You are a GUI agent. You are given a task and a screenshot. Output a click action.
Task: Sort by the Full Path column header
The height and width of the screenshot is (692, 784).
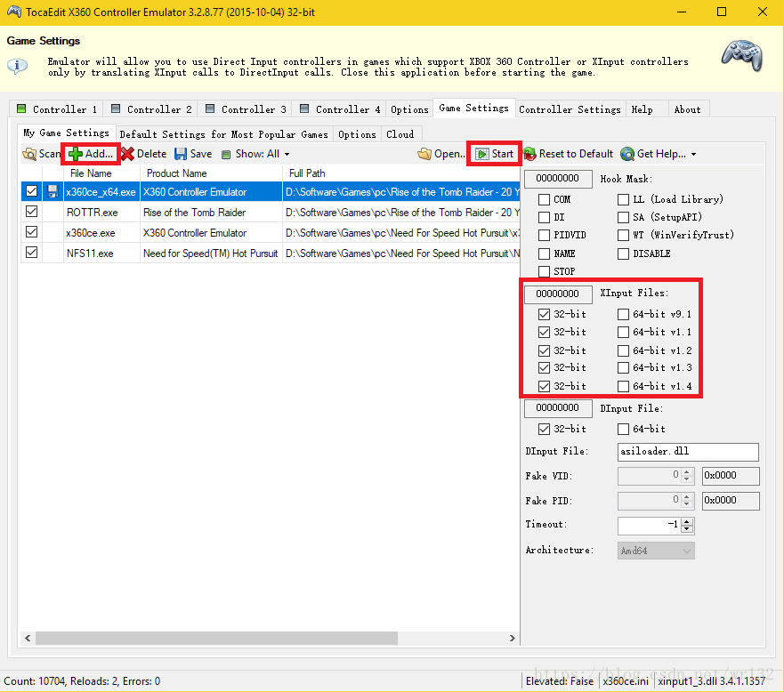[x=401, y=173]
